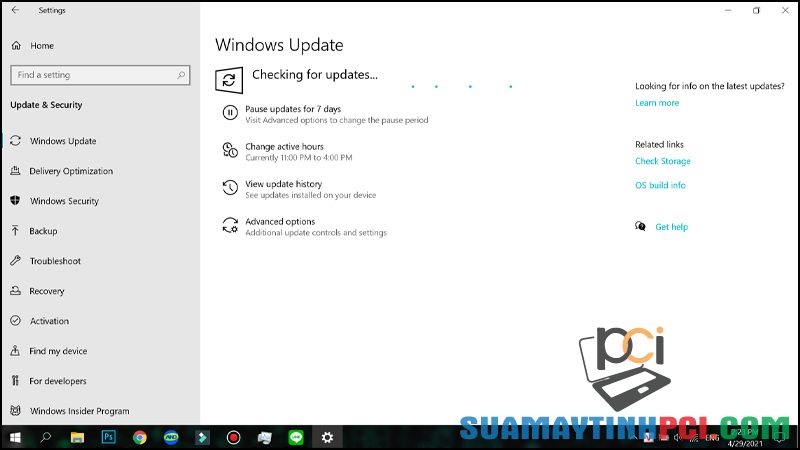Click the large update refresh icon

[x=229, y=80]
